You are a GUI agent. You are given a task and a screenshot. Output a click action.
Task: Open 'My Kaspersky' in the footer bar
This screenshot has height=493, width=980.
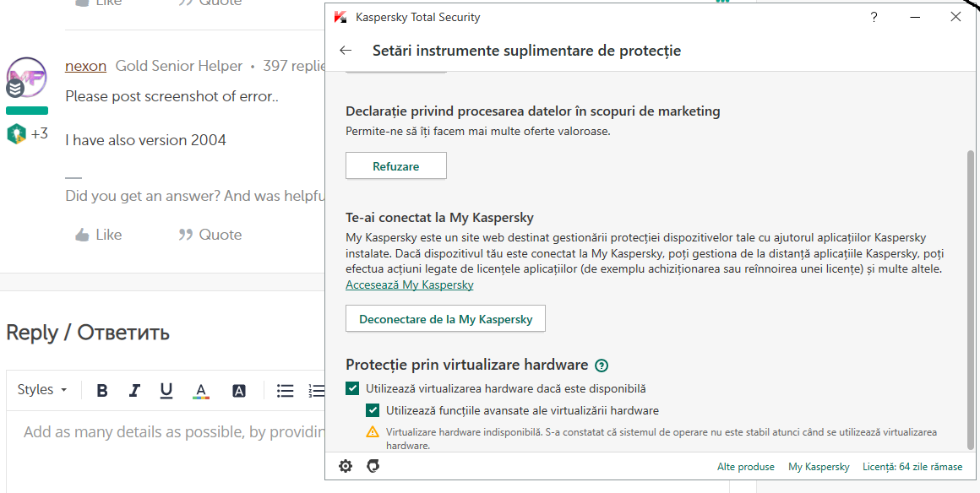click(x=819, y=467)
